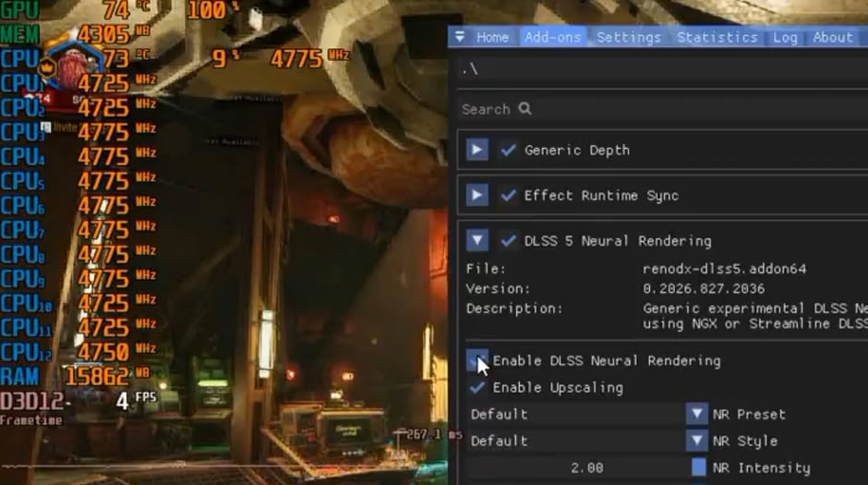Toggle Enable DLSS Neural Rendering checkbox
Image resolution: width=868 pixels, height=485 pixels.
(476, 360)
